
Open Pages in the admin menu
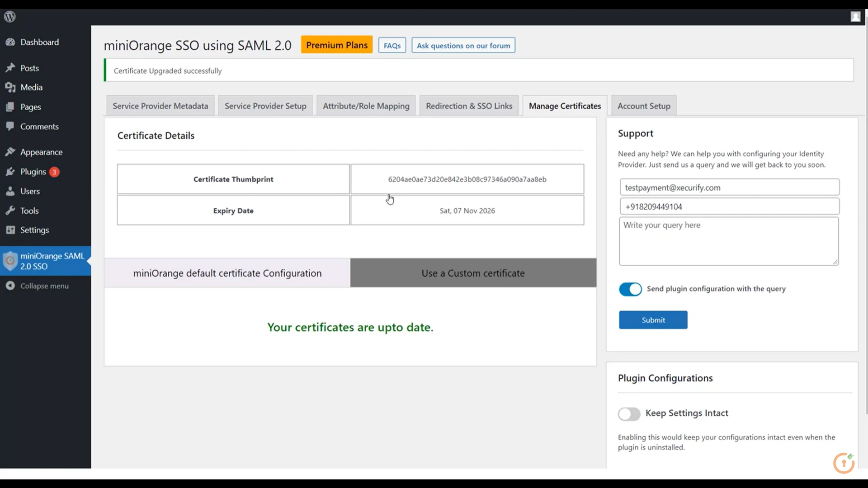pos(30,107)
